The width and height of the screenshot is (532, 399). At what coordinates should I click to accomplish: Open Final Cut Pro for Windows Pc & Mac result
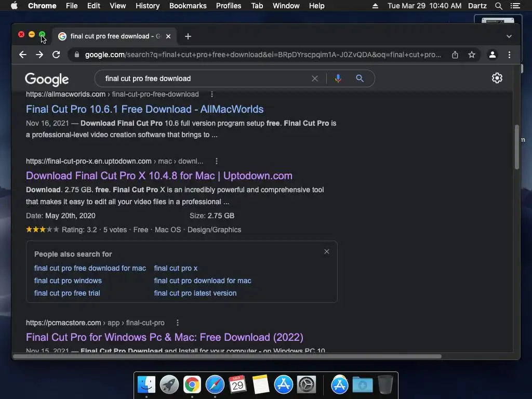tap(165, 337)
